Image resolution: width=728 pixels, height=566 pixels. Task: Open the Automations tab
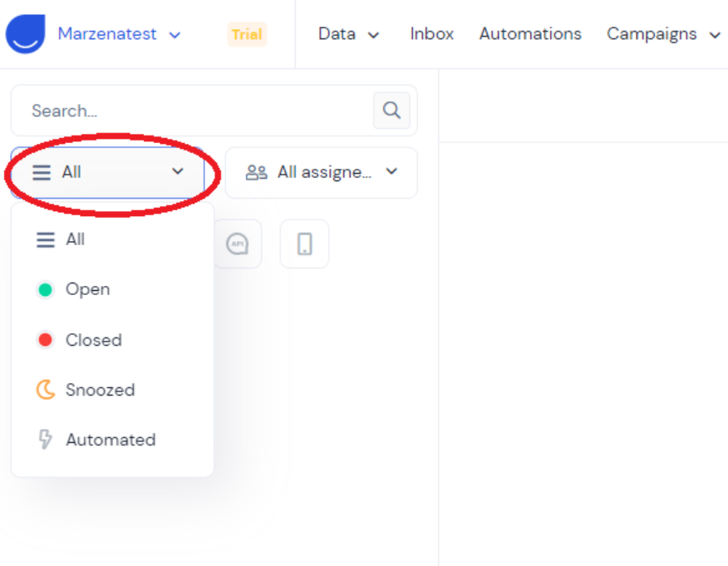click(x=530, y=34)
